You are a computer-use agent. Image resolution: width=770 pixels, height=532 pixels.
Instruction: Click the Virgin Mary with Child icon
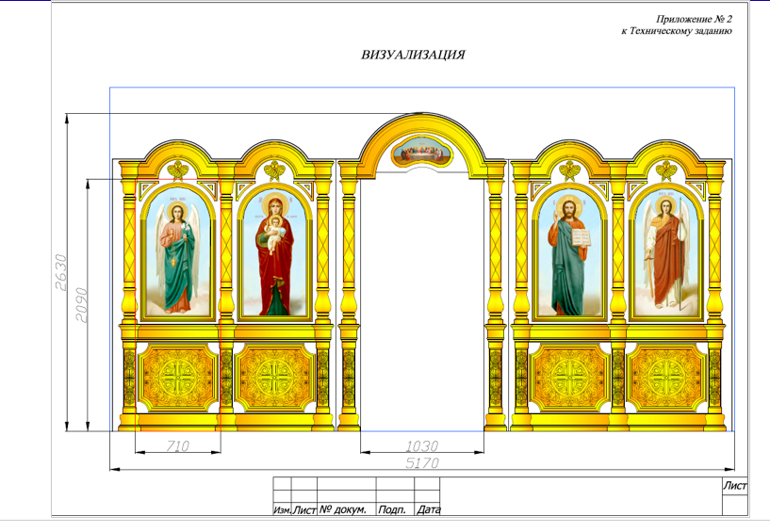tap(274, 254)
